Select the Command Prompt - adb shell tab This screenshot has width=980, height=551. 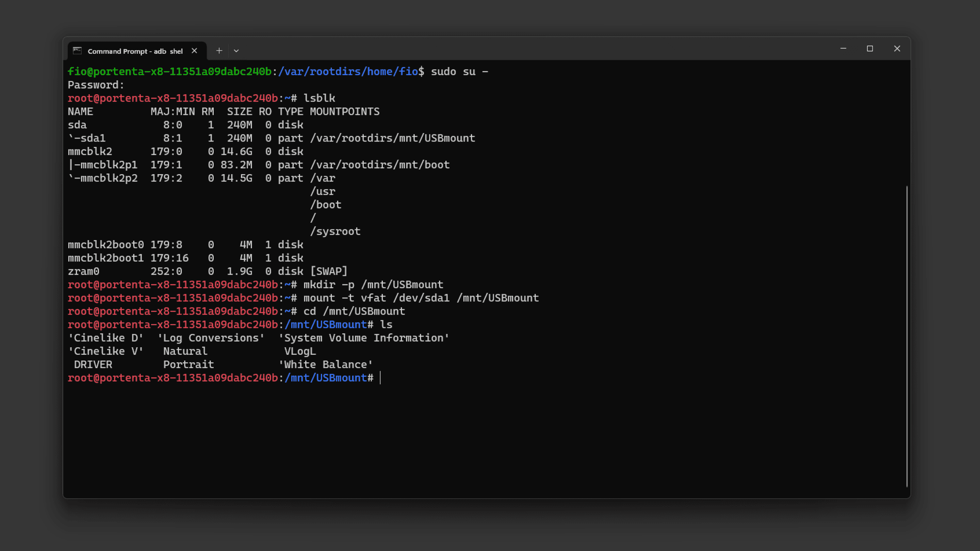(135, 51)
